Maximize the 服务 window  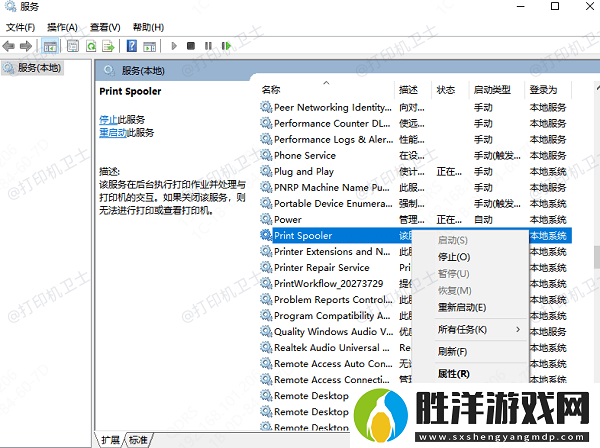[x=555, y=6]
